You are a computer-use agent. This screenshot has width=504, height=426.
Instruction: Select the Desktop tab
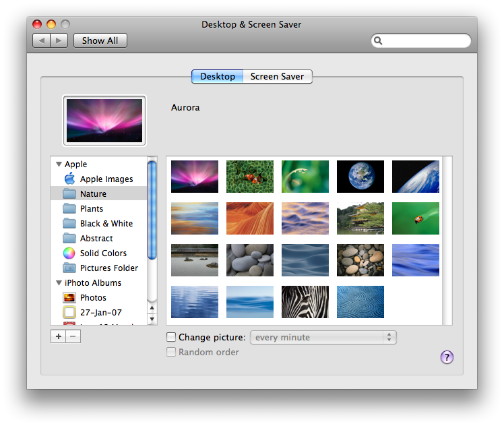217,76
